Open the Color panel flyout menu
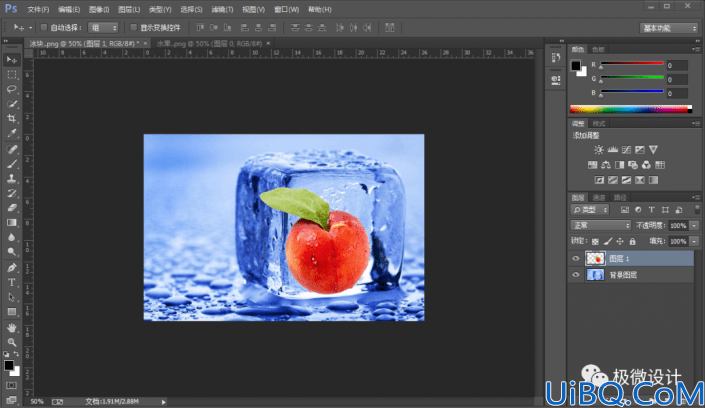705x408 pixels. click(x=696, y=49)
